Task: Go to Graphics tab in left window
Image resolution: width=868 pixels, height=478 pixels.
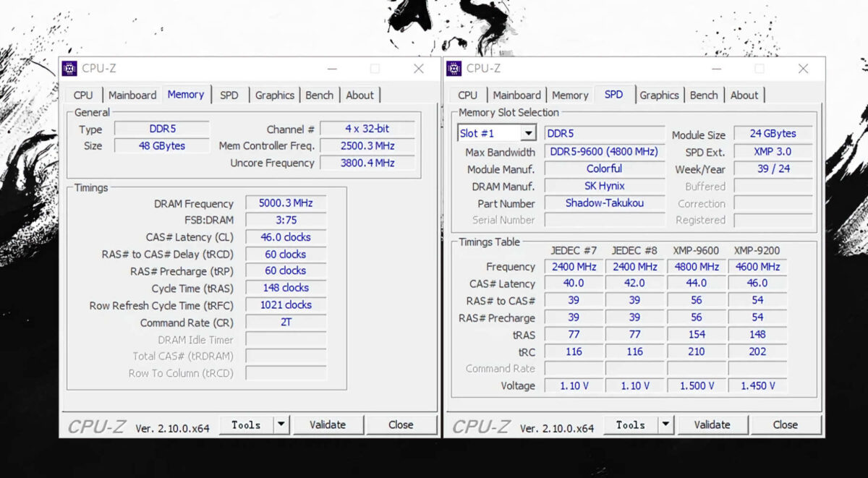Action: coord(275,95)
